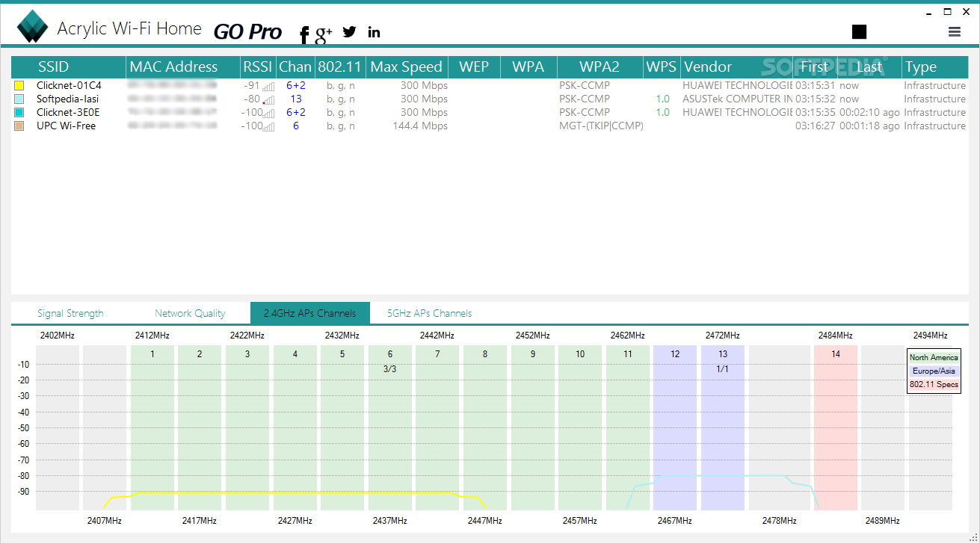Sort by the Last column header

[869, 67]
